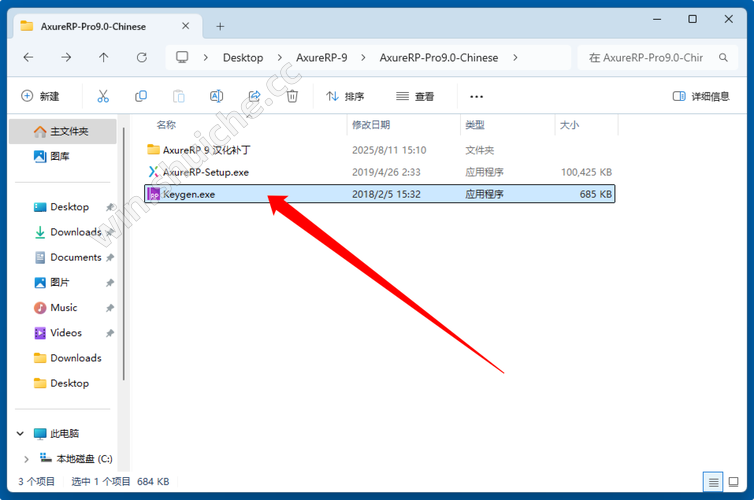
Task: Click the Delete trash can icon
Action: tap(292, 96)
